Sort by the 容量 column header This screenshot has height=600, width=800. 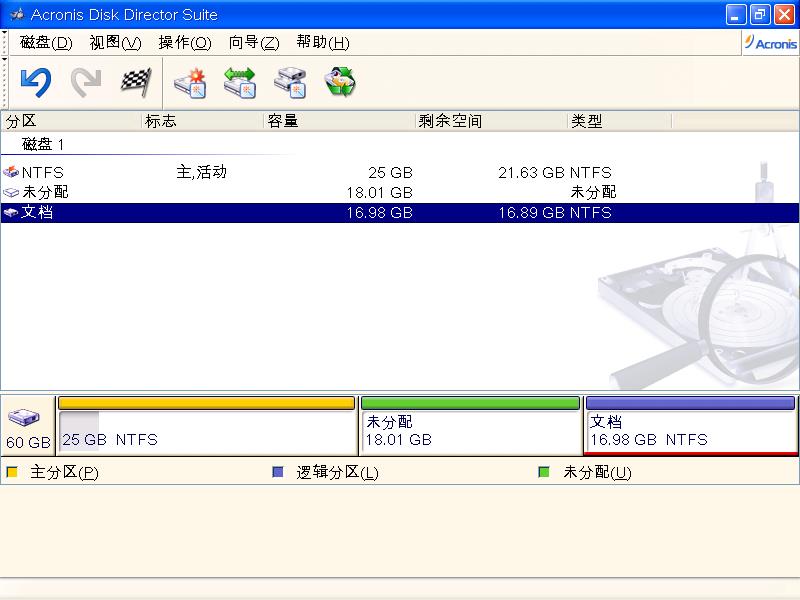(339, 121)
